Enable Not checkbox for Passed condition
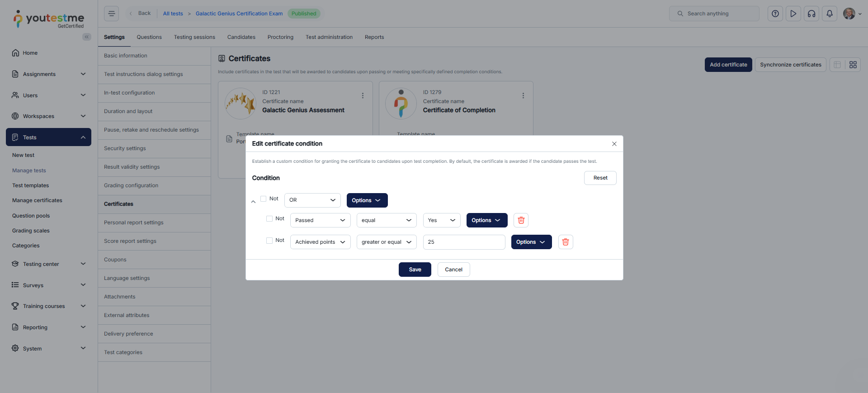This screenshot has height=393, width=868. [x=269, y=218]
